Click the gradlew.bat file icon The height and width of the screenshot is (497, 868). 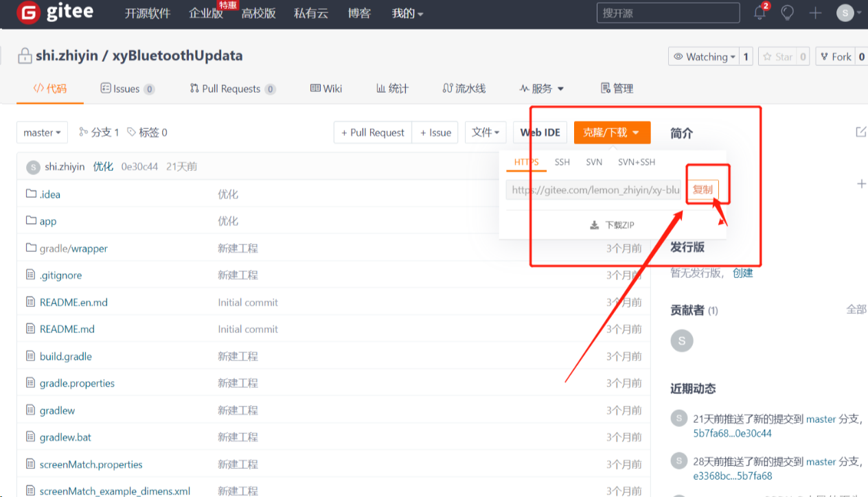click(30, 437)
